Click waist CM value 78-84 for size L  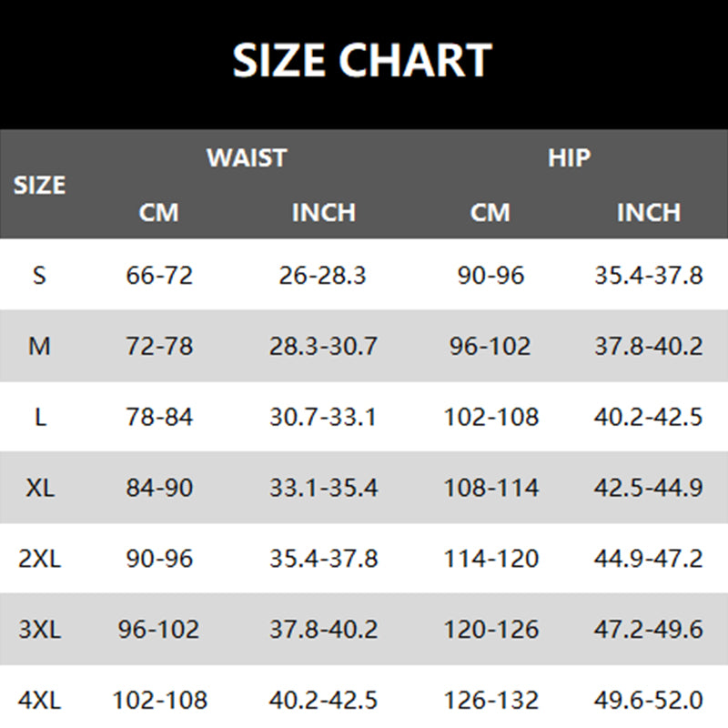point(159,417)
